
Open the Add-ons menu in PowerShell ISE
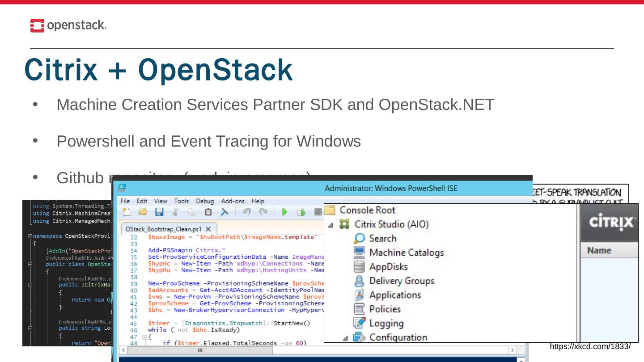(x=233, y=201)
